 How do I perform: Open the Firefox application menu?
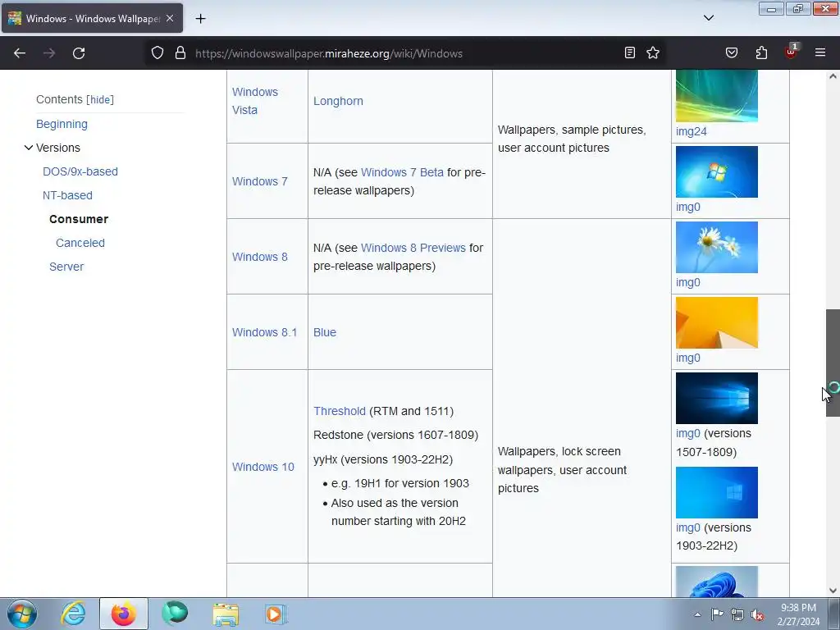click(x=820, y=52)
